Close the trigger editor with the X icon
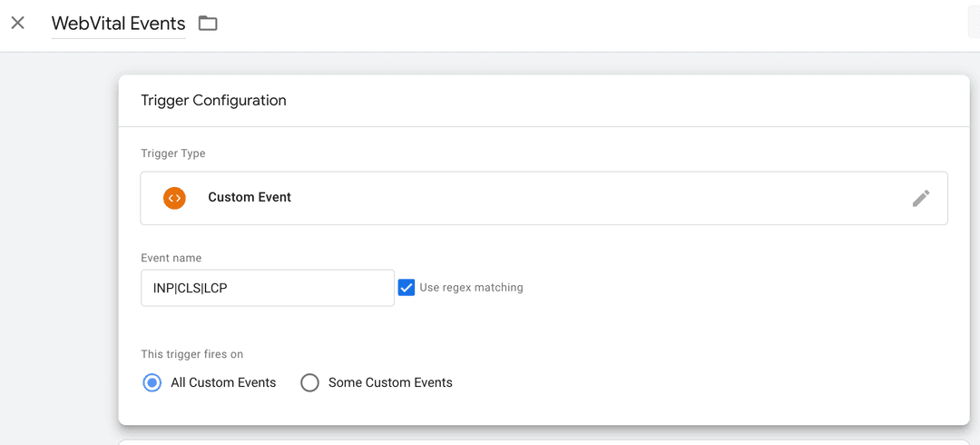Image resolution: width=980 pixels, height=445 pixels. click(17, 23)
